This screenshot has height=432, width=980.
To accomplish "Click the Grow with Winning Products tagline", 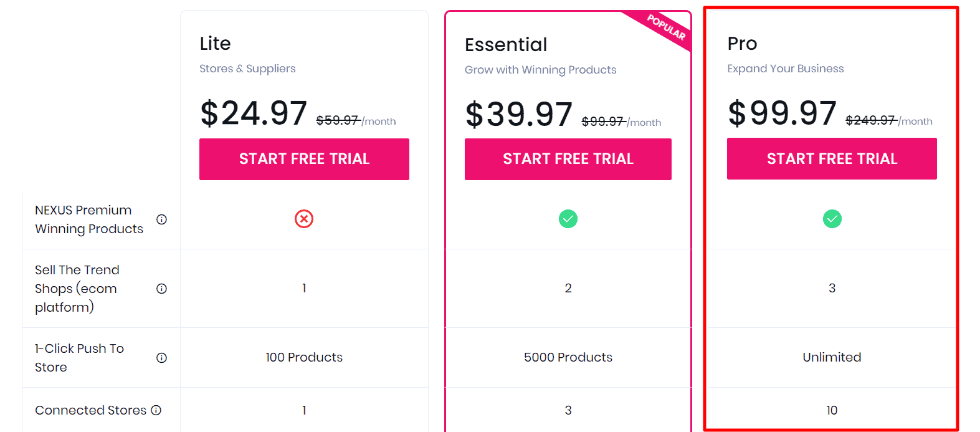I will pos(540,69).
